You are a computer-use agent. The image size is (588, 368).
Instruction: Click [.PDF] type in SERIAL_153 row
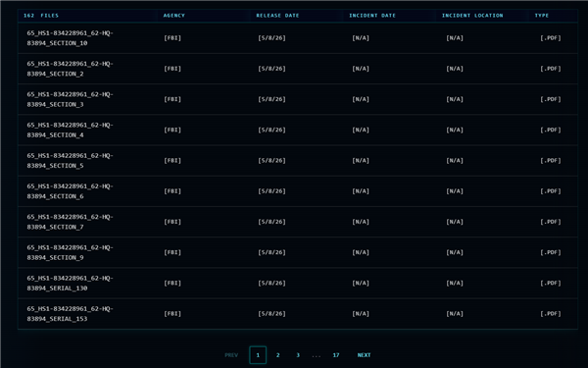(551, 314)
